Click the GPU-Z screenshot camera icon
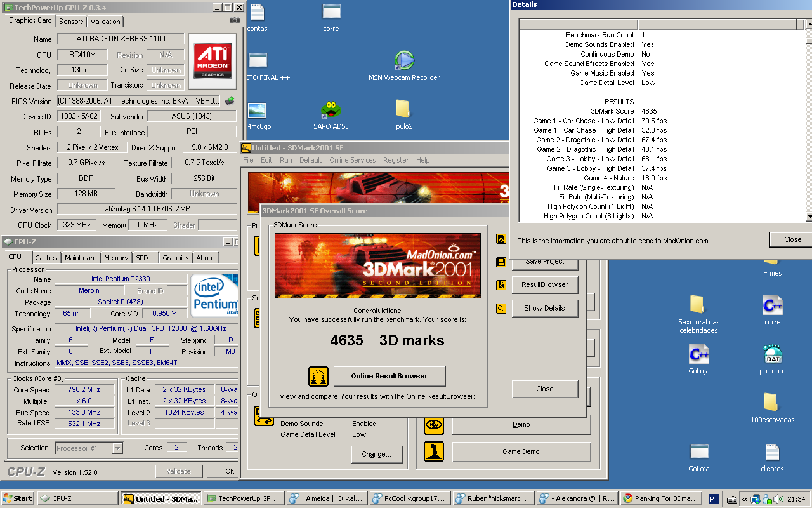This screenshot has height=508, width=812. tap(235, 20)
